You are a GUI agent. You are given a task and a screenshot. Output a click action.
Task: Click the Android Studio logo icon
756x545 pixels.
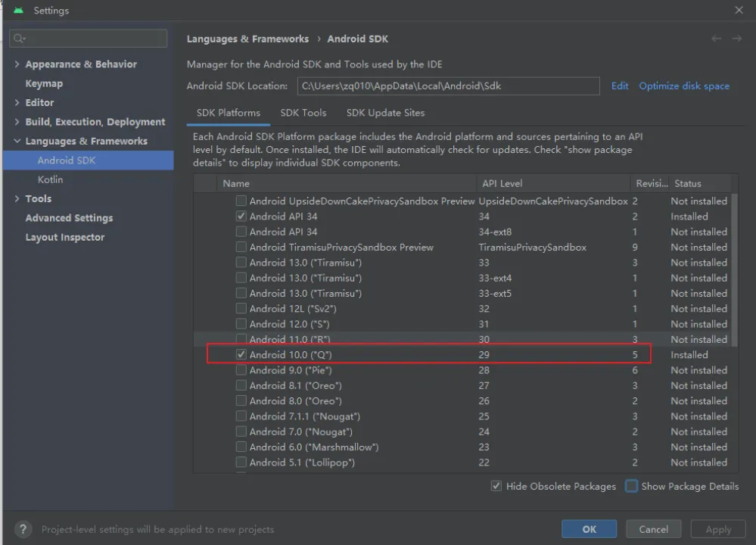click(18, 11)
